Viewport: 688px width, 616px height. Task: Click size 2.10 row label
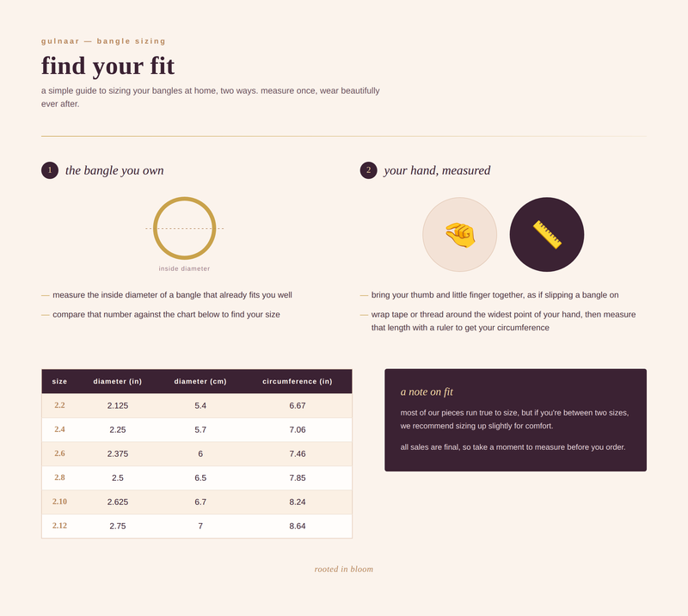pyautogui.click(x=59, y=502)
